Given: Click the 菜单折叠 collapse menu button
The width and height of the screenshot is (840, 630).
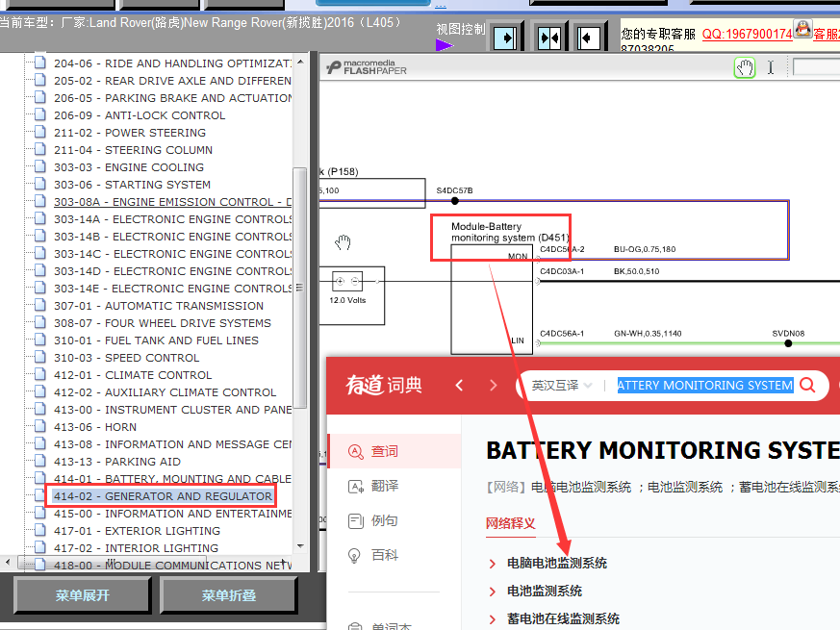Looking at the screenshot, I should coord(229,595).
